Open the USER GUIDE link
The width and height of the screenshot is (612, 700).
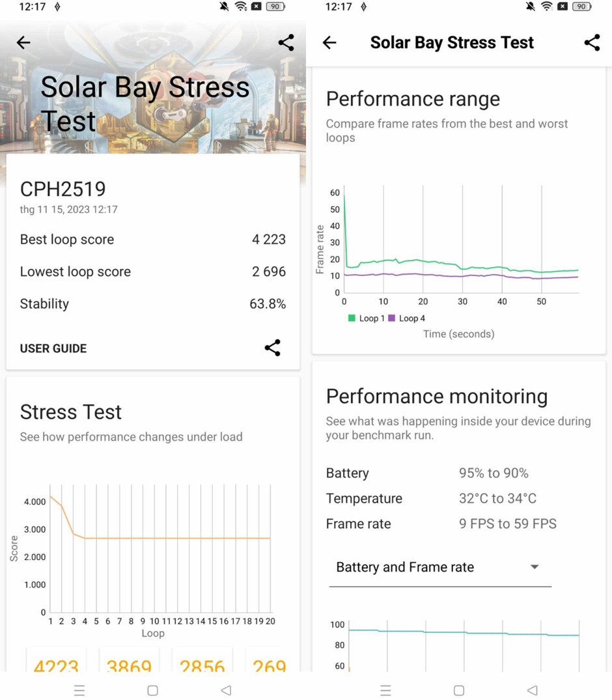53,348
